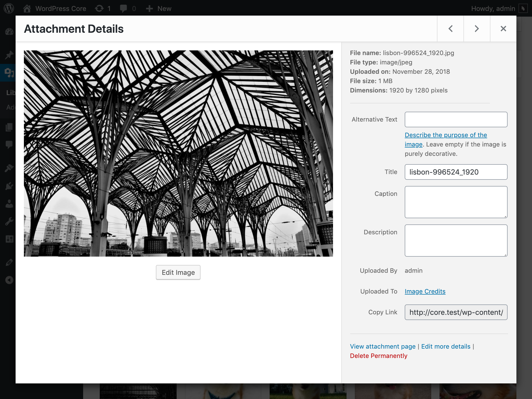Open the updates indicator showing 1

point(103,8)
